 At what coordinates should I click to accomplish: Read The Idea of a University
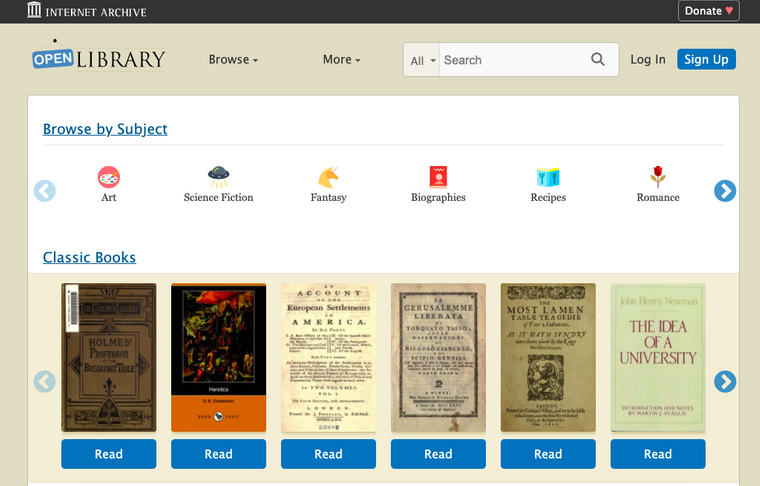(x=658, y=454)
